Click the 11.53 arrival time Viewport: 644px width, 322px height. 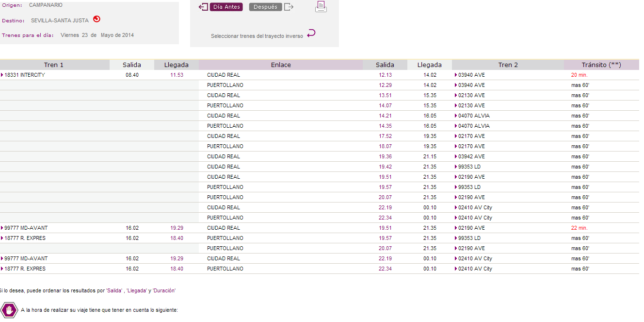click(177, 75)
